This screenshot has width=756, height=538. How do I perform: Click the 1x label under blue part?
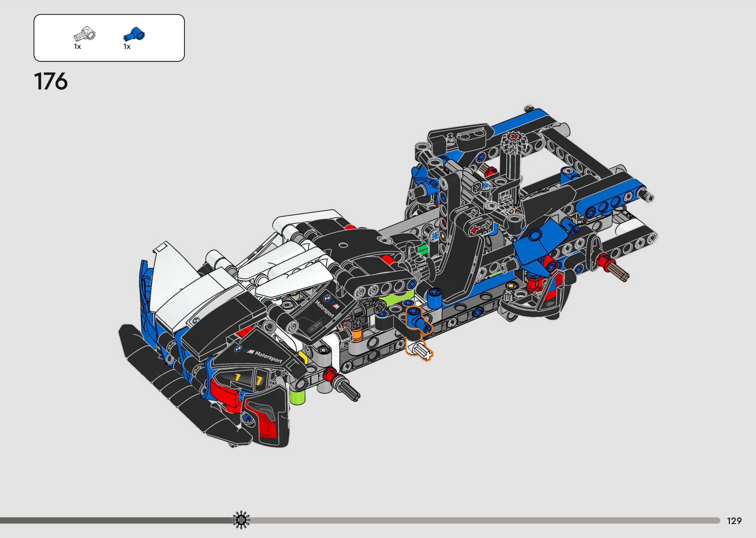point(127,47)
